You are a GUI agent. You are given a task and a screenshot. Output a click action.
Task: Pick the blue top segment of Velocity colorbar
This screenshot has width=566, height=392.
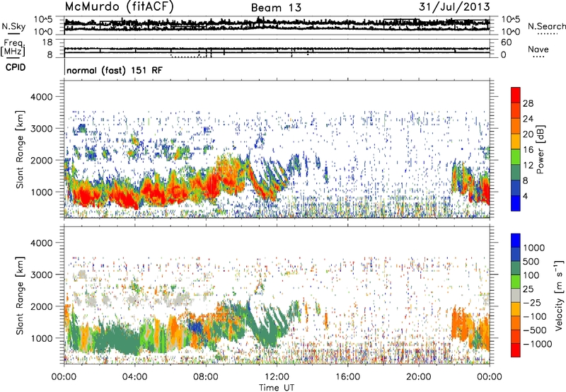point(516,241)
